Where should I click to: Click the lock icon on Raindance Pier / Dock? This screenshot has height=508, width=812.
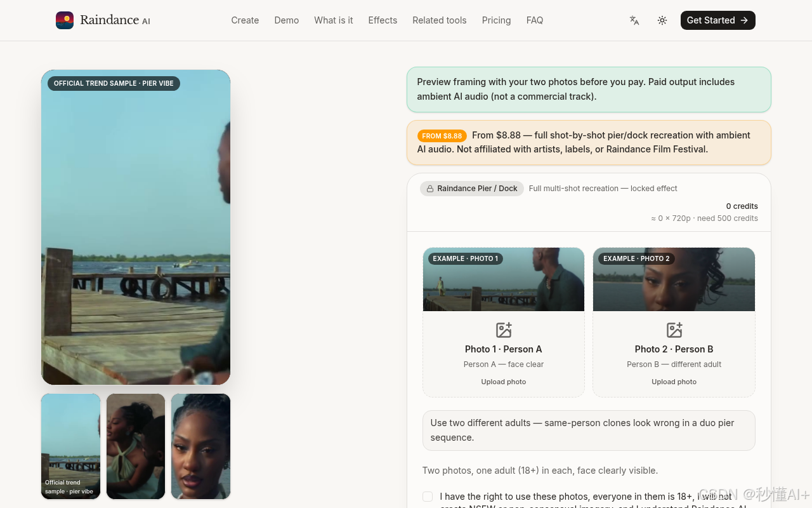(x=430, y=189)
